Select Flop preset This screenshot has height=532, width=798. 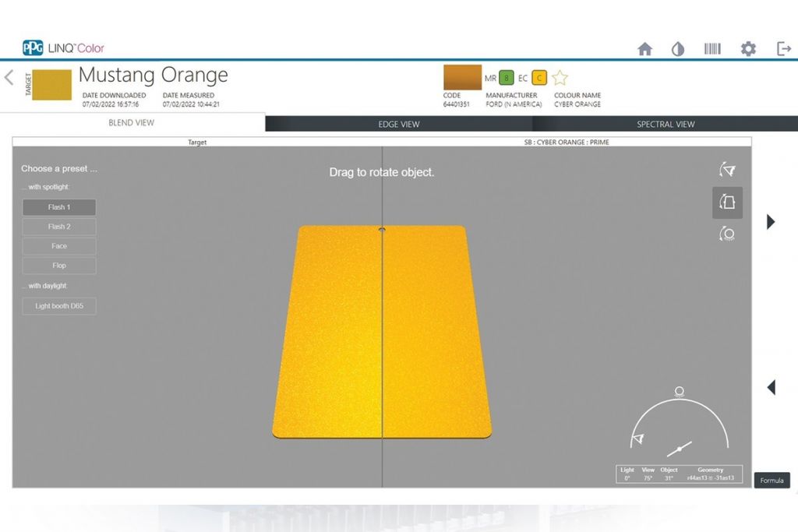pos(59,266)
